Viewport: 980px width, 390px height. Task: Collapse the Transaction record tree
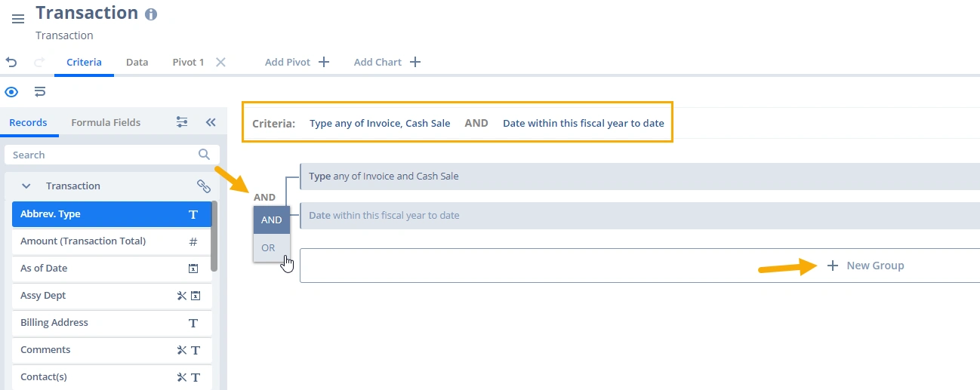[x=26, y=186]
